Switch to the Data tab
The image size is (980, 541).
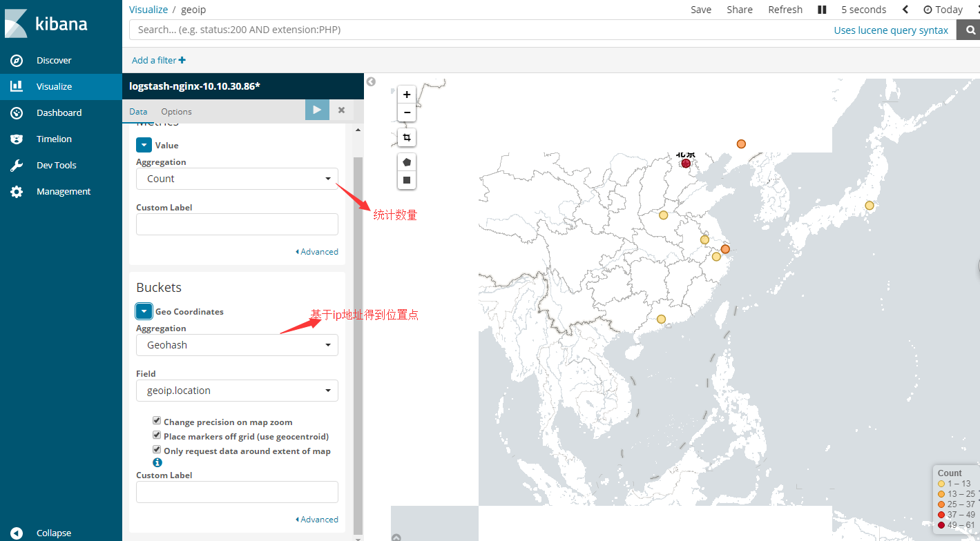click(138, 112)
